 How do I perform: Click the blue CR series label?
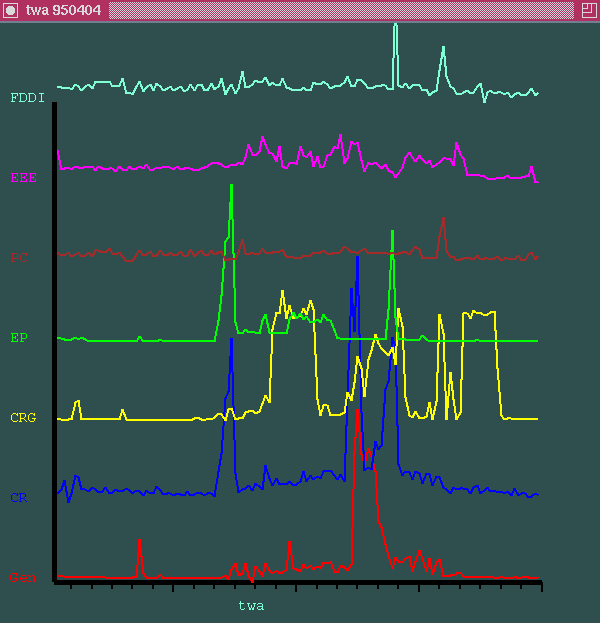(18, 497)
